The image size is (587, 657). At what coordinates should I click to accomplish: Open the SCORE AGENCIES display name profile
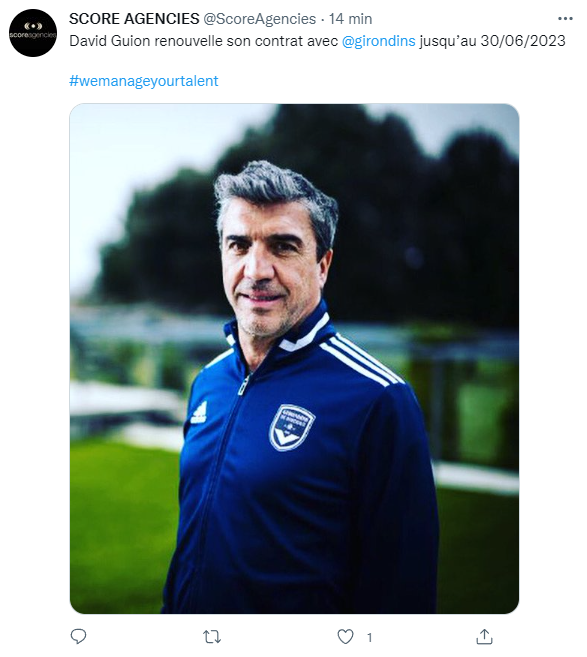click(134, 19)
